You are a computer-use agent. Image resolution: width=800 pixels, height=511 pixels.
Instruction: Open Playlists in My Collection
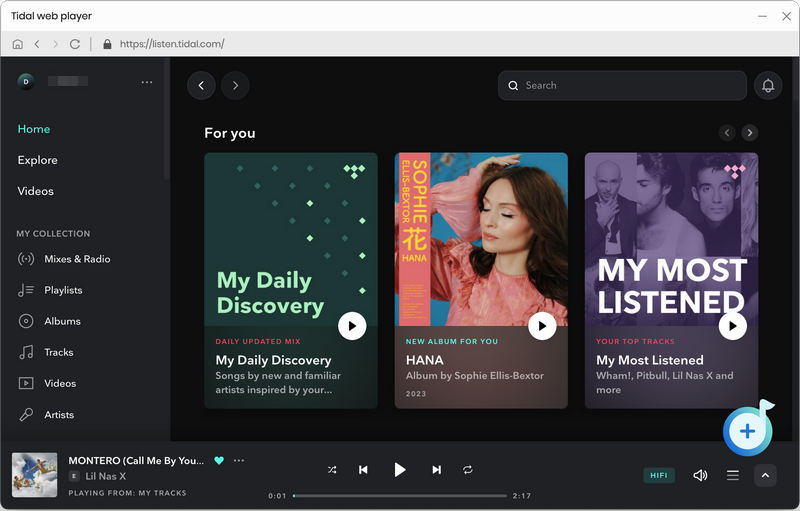pyautogui.click(x=63, y=290)
